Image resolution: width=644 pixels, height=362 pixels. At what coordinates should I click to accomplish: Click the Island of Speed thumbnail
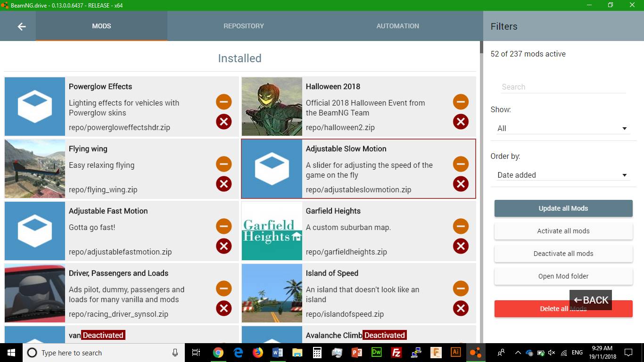[272, 293]
